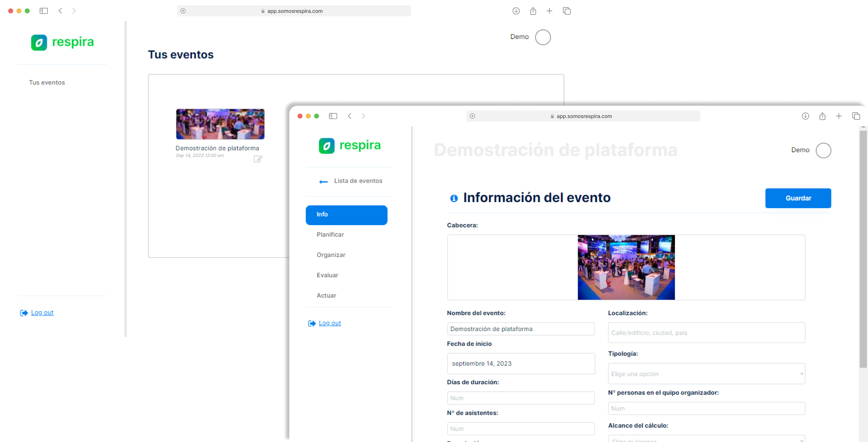Open new tab plus icon in back window
The image size is (868, 442).
[x=549, y=11]
